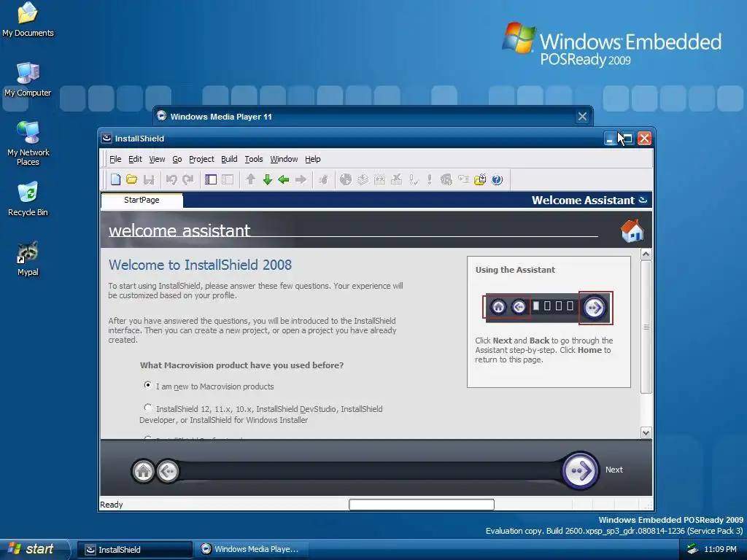
Task: Click the house Home icon in header
Action: 632,231
